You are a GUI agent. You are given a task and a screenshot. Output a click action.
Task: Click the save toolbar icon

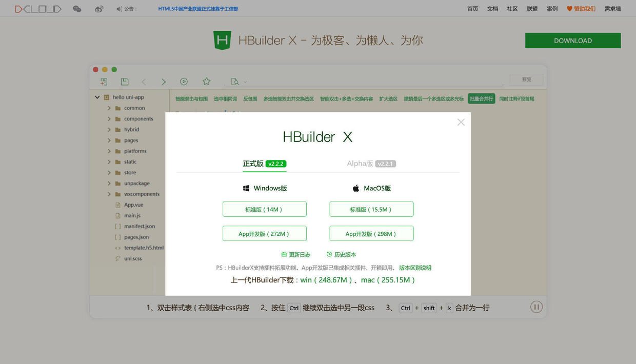[125, 82]
